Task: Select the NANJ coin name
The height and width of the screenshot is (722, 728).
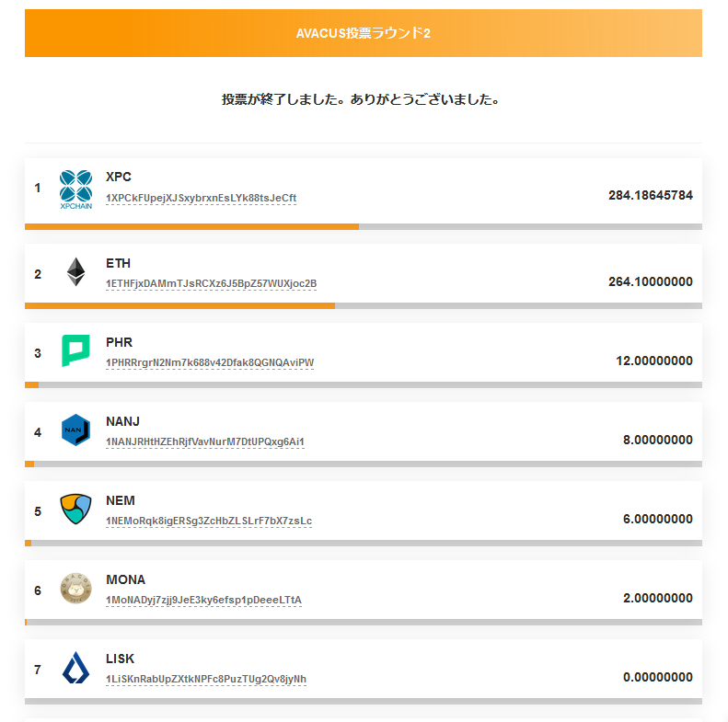Action: tap(122, 421)
